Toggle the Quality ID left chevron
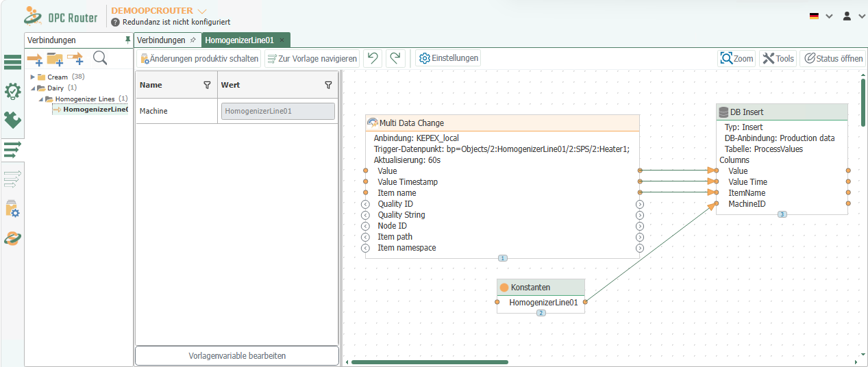This screenshot has width=868, height=367. tap(365, 204)
